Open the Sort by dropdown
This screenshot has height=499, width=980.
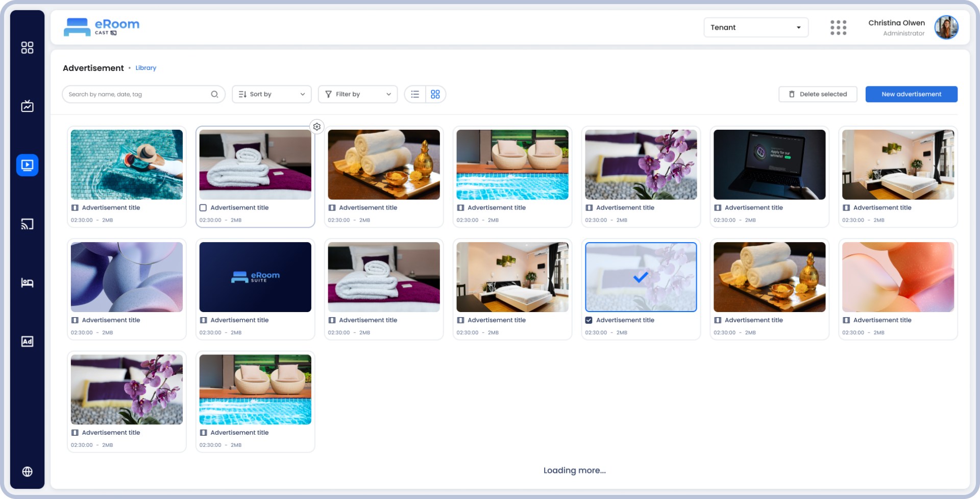coord(272,94)
